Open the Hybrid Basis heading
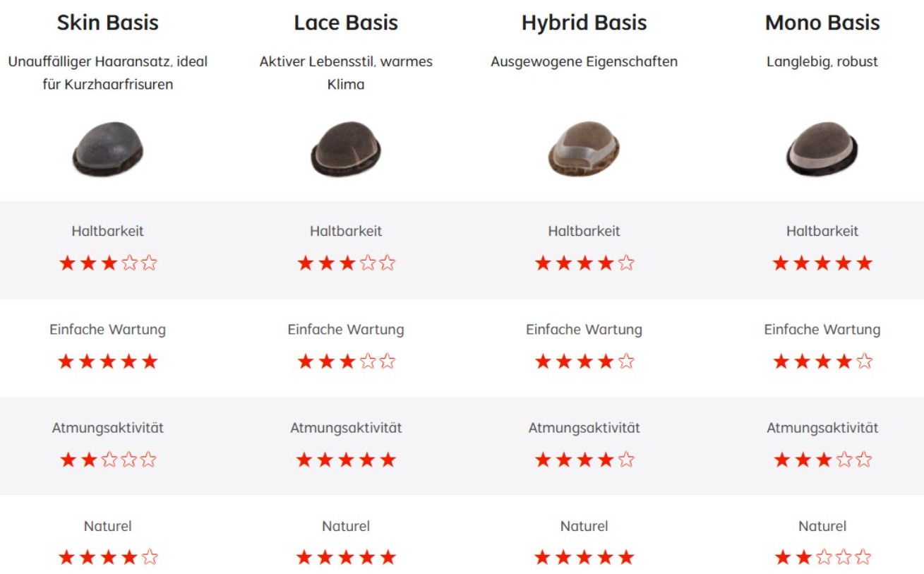The image size is (924, 574). click(x=584, y=23)
